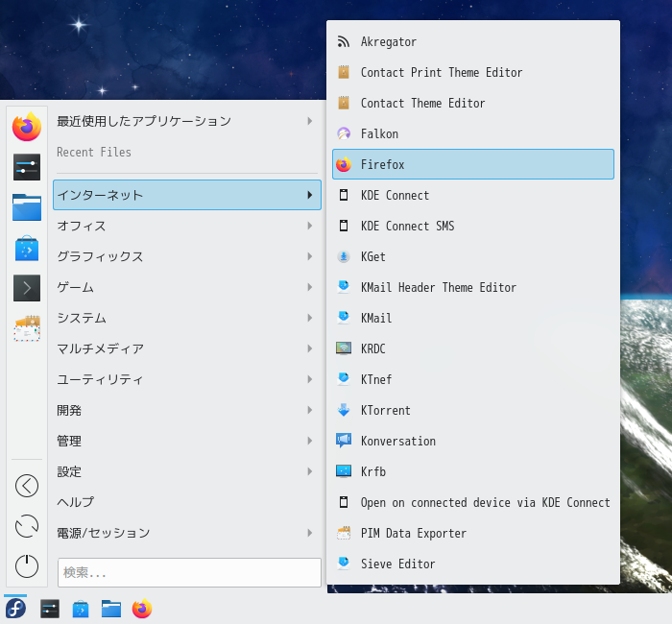The width and height of the screenshot is (672, 624).
Task: Open System Settings in favorites sidebar
Action: click(27, 167)
